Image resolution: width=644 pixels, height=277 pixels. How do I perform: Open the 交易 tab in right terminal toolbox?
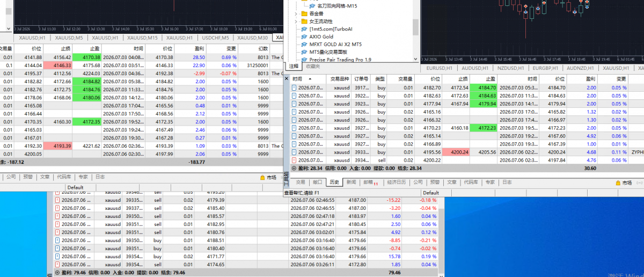point(301,183)
